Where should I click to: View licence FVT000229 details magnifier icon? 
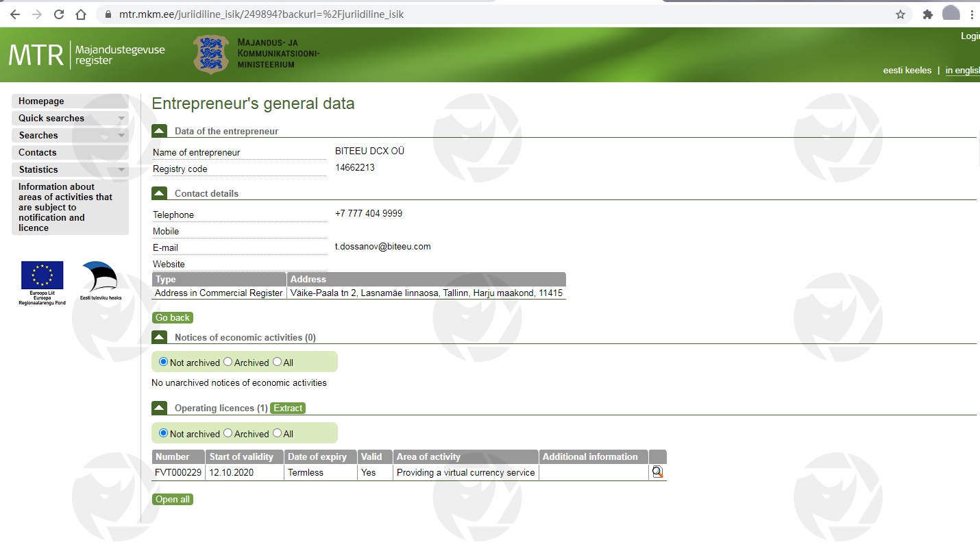(x=657, y=472)
